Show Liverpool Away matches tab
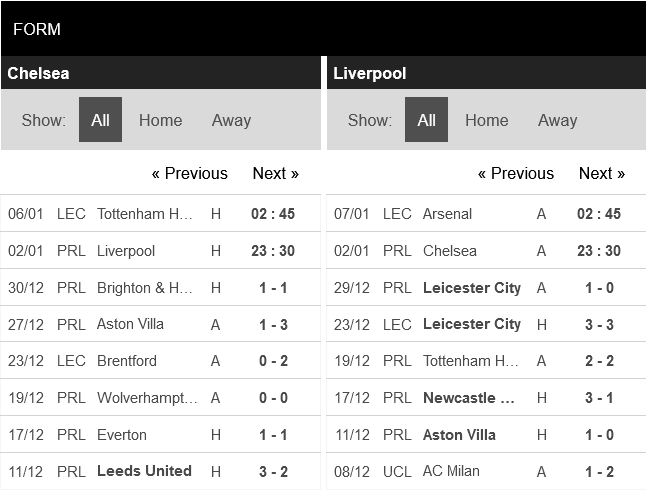This screenshot has width=646, height=501. [557, 120]
